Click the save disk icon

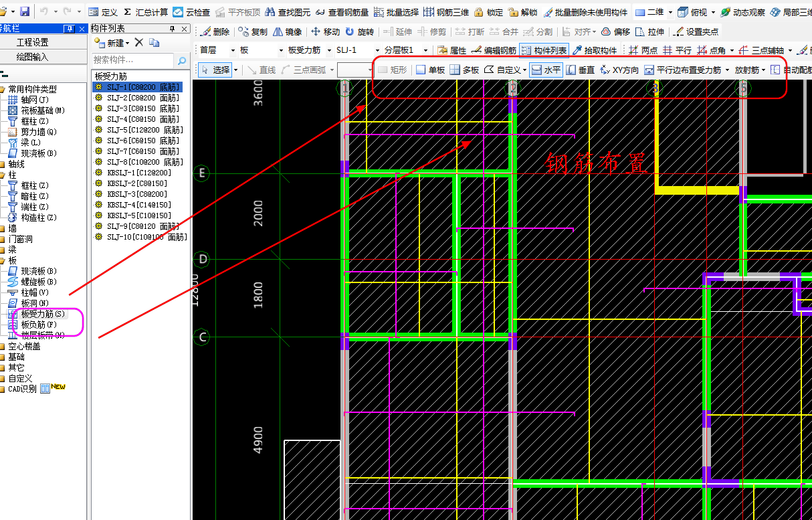[x=24, y=12]
